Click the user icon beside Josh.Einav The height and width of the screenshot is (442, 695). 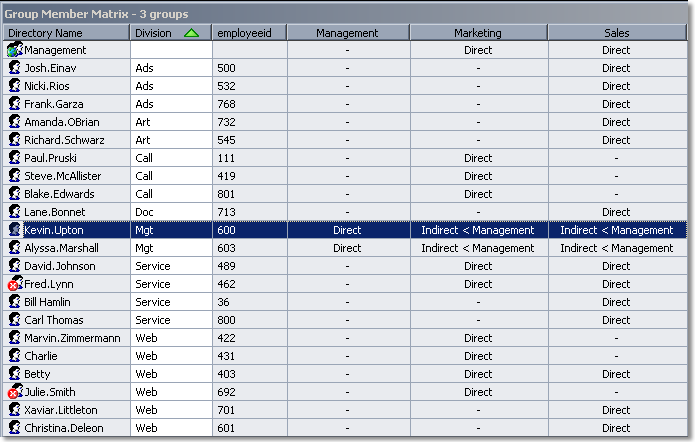point(15,68)
